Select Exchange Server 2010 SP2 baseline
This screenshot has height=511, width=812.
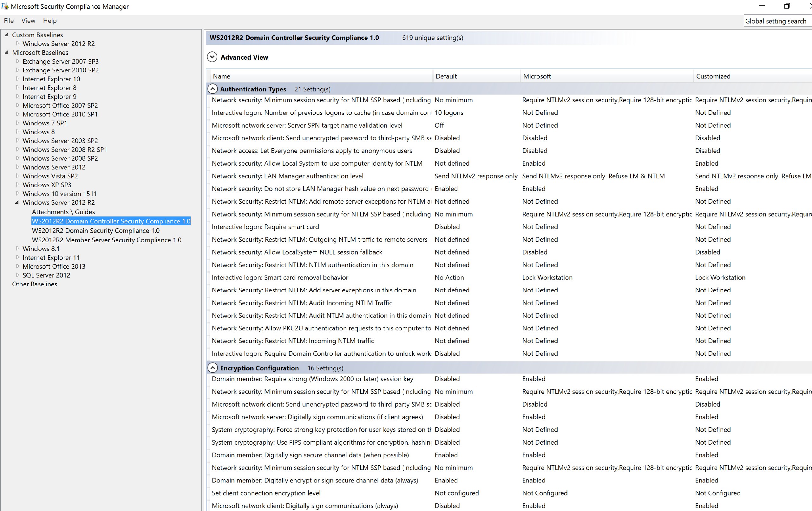pyautogui.click(x=60, y=70)
